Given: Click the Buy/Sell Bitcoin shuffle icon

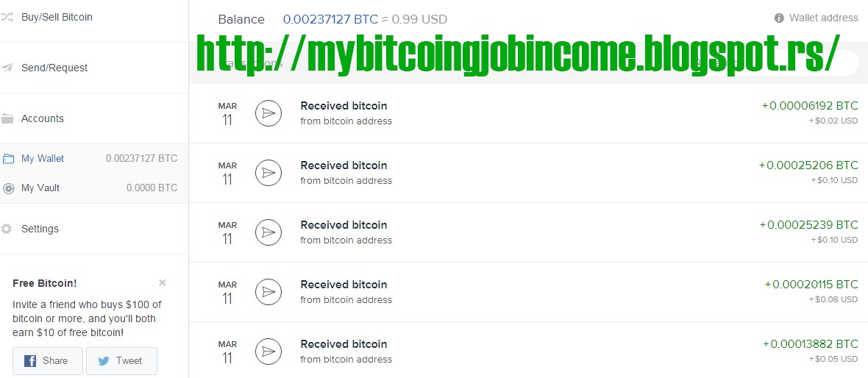Looking at the screenshot, I should click(x=7, y=17).
